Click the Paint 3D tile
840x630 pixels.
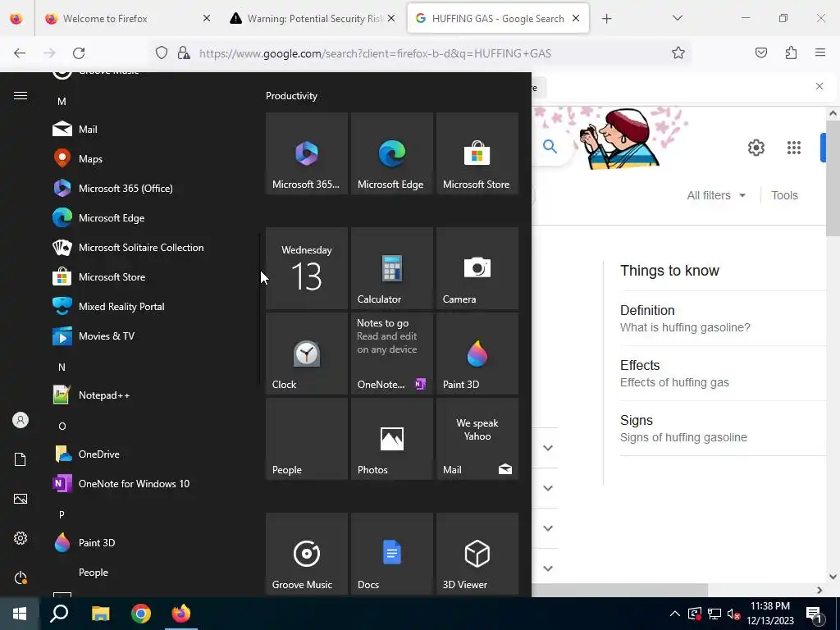point(477,354)
